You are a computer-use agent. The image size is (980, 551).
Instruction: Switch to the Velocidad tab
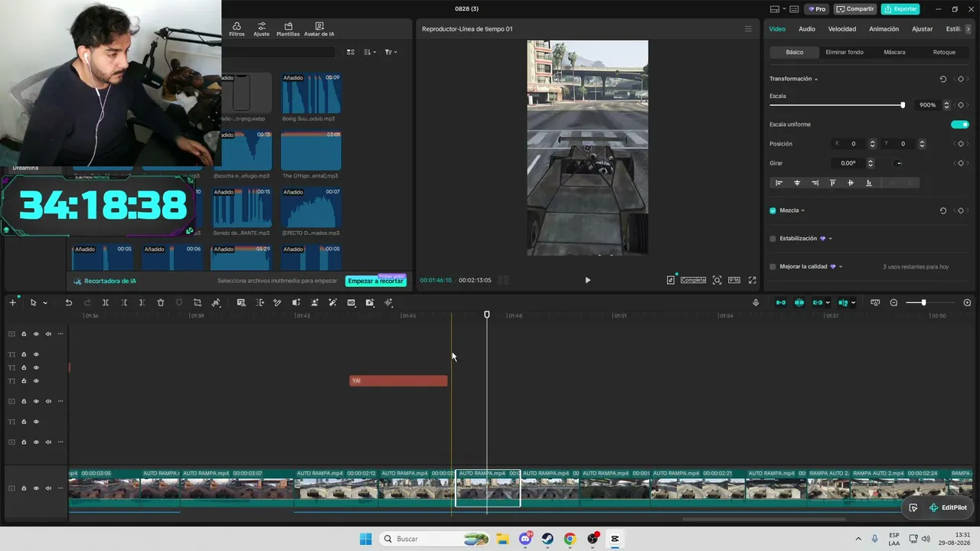[842, 29]
